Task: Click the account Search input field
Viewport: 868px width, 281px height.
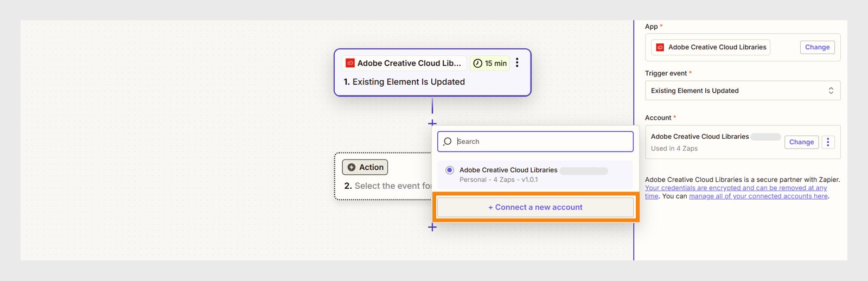Action: click(x=535, y=142)
